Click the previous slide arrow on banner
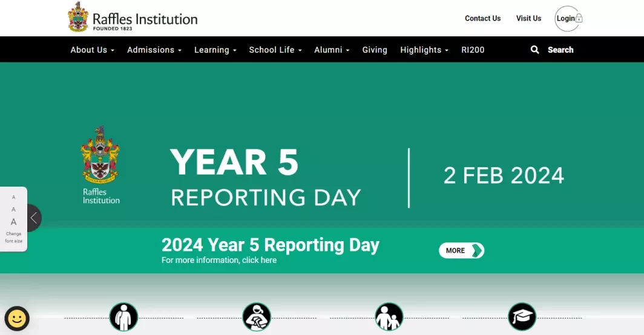The image size is (644, 335). pos(34,218)
